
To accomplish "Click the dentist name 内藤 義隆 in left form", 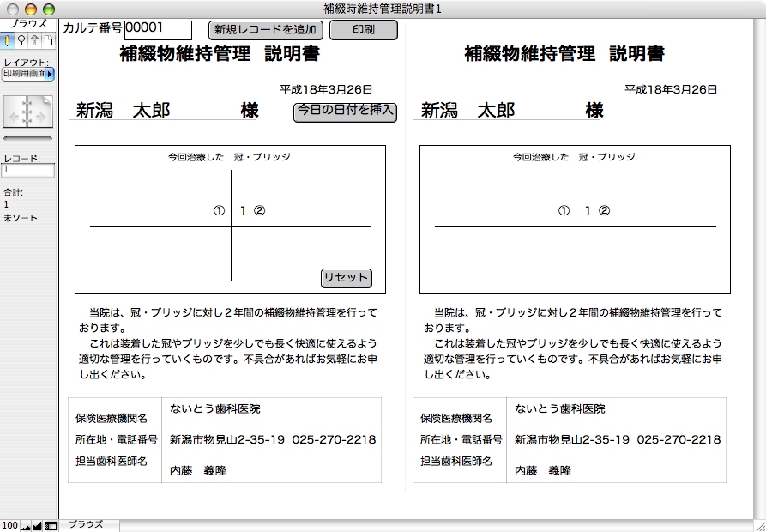I will coord(198,471).
